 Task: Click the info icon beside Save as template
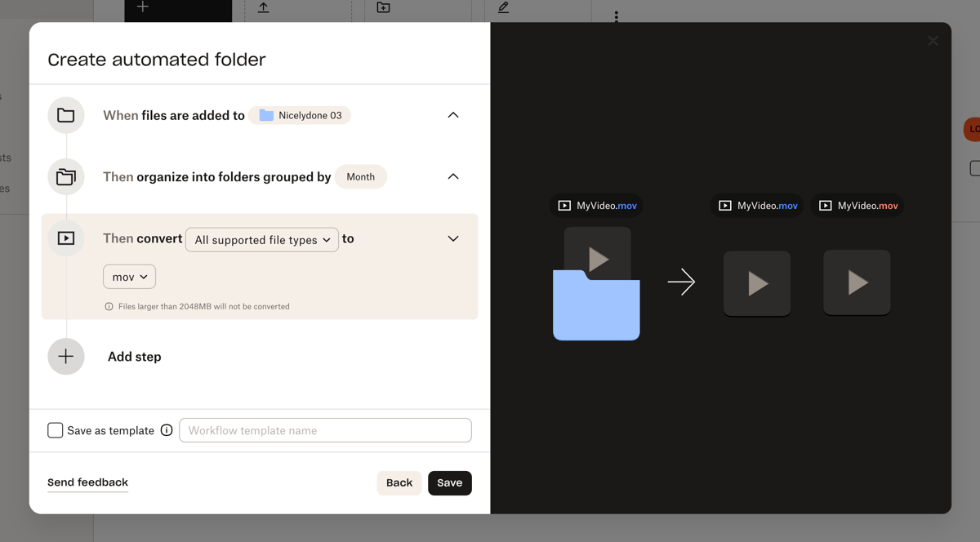coord(167,430)
